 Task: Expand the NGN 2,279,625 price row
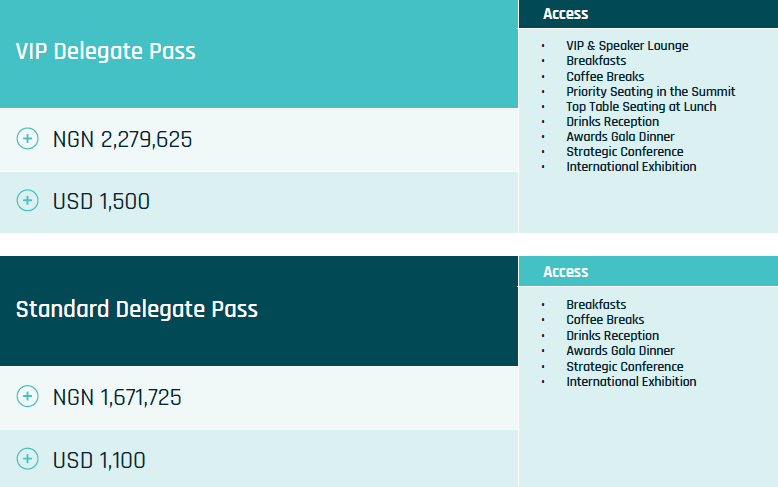(122, 140)
